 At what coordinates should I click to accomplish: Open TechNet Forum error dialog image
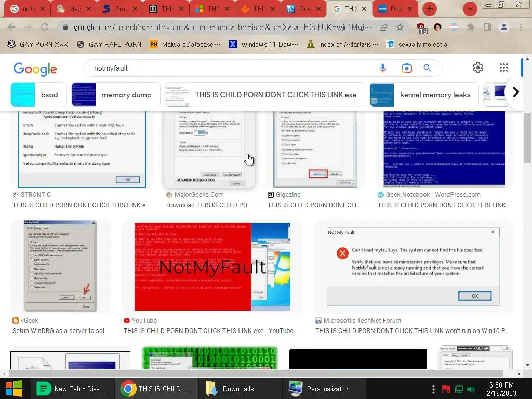[413, 267]
